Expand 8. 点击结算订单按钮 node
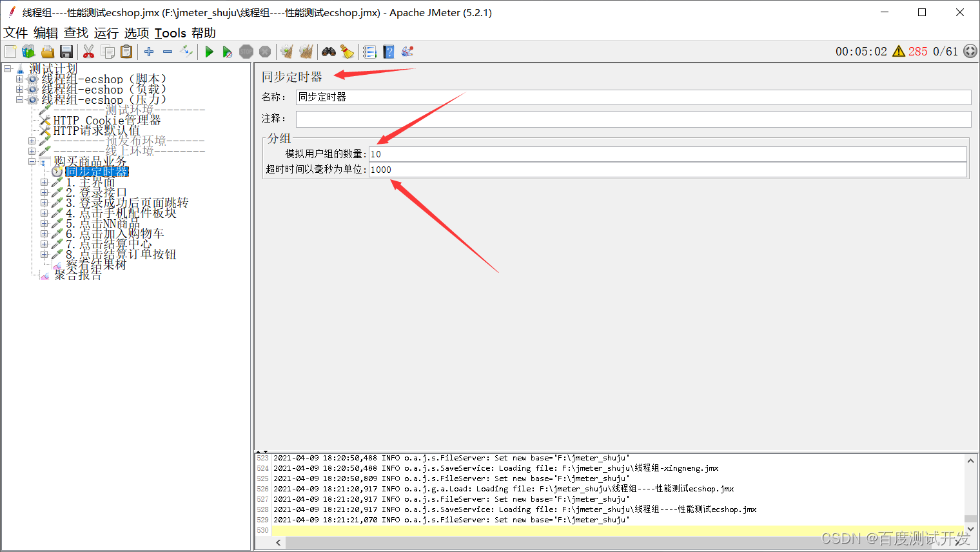 44,254
